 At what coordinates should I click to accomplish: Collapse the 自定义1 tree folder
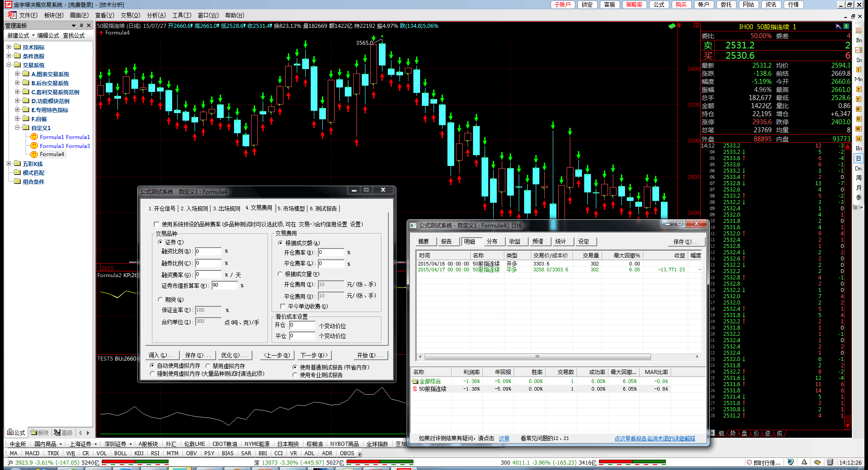(17, 128)
